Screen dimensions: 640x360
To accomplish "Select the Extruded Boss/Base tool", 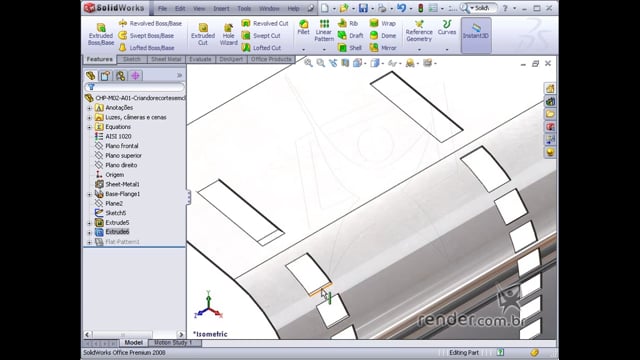I will [101, 34].
